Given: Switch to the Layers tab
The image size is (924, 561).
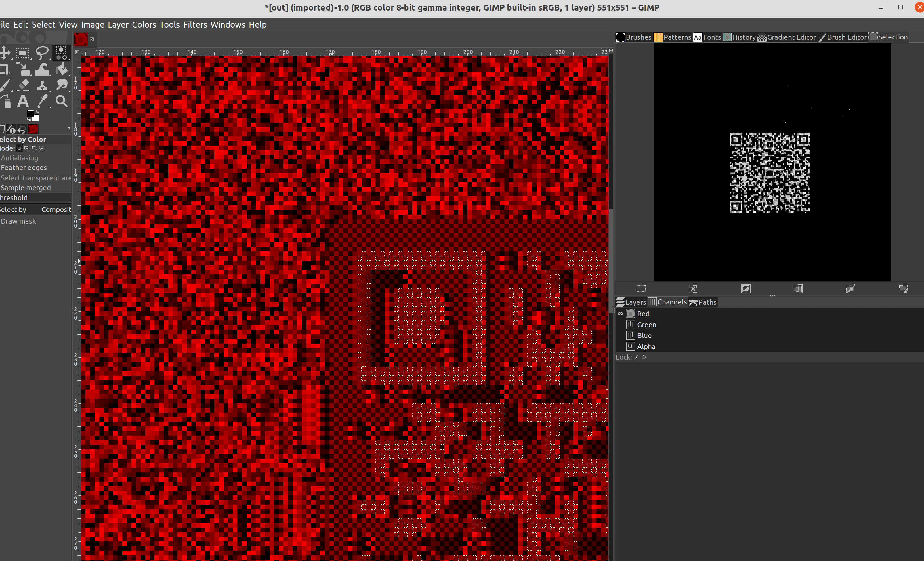Looking at the screenshot, I should [631, 302].
